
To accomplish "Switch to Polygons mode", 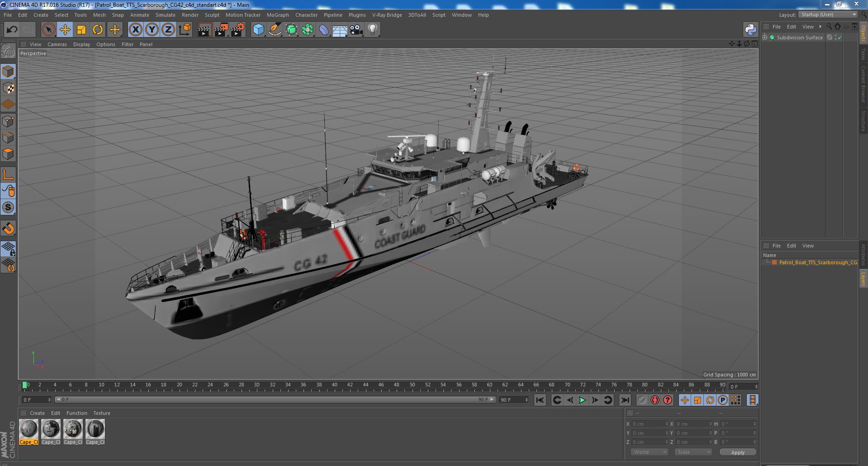I will point(8,154).
